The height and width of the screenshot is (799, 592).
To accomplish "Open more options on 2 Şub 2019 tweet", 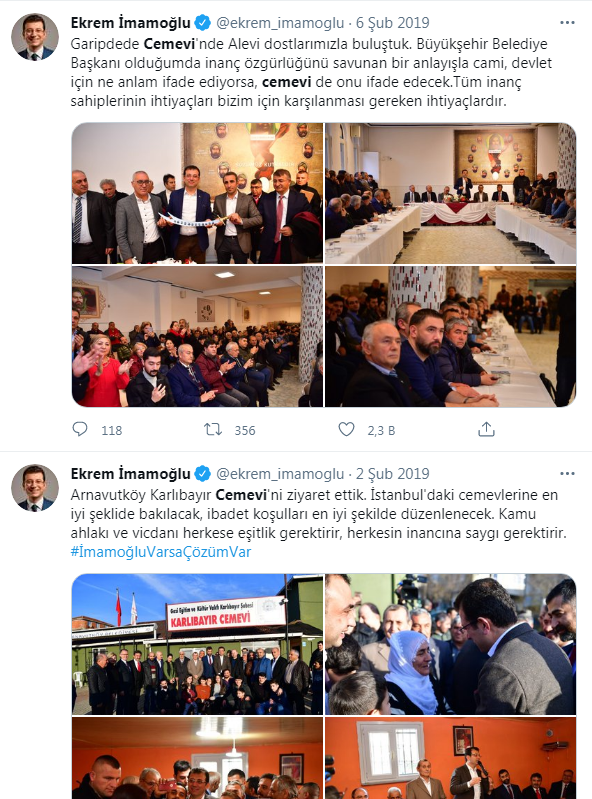I will tap(567, 474).
